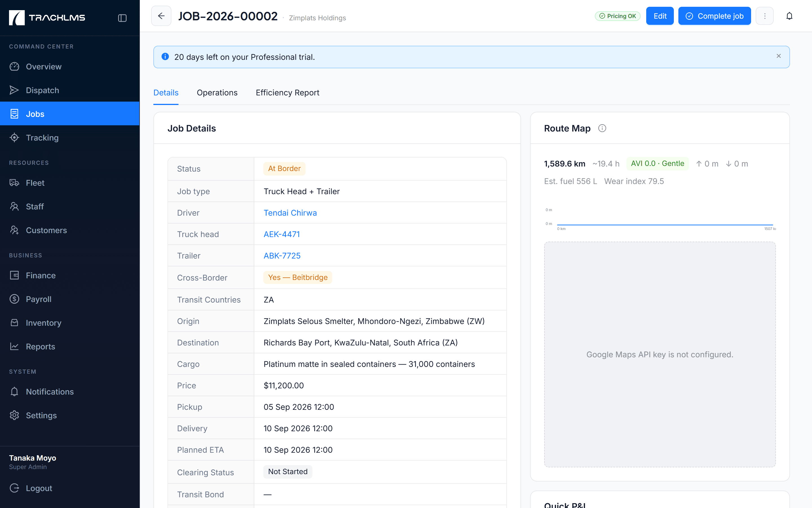This screenshot has height=508, width=812.
Task: Open trailer ABK-7725 link
Action: point(282,256)
